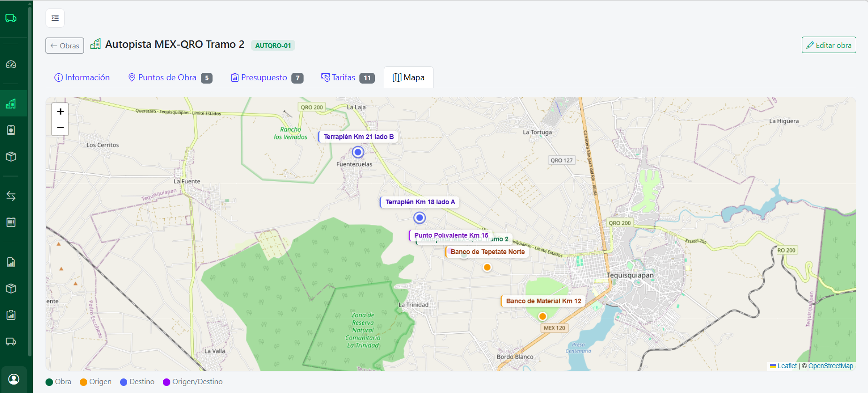Image resolution: width=868 pixels, height=393 pixels.
Task: Open the Tarifas tab
Action: click(x=348, y=77)
